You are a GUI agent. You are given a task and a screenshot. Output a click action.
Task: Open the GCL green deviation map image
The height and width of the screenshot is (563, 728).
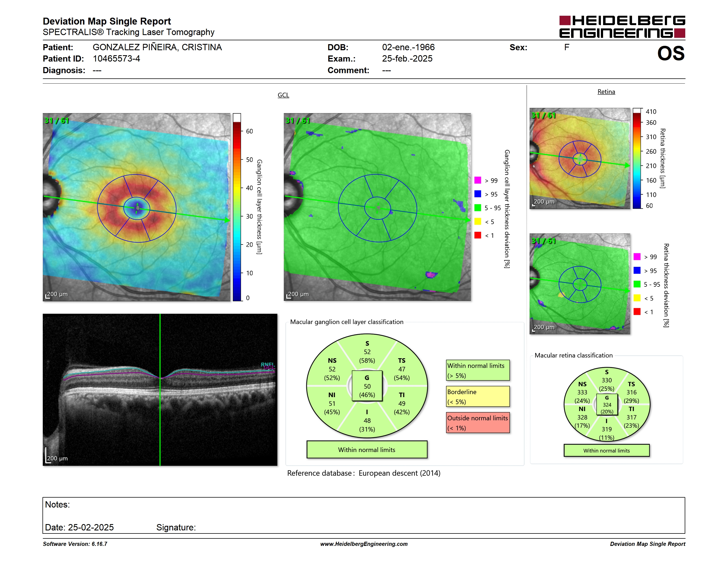pyautogui.click(x=377, y=207)
